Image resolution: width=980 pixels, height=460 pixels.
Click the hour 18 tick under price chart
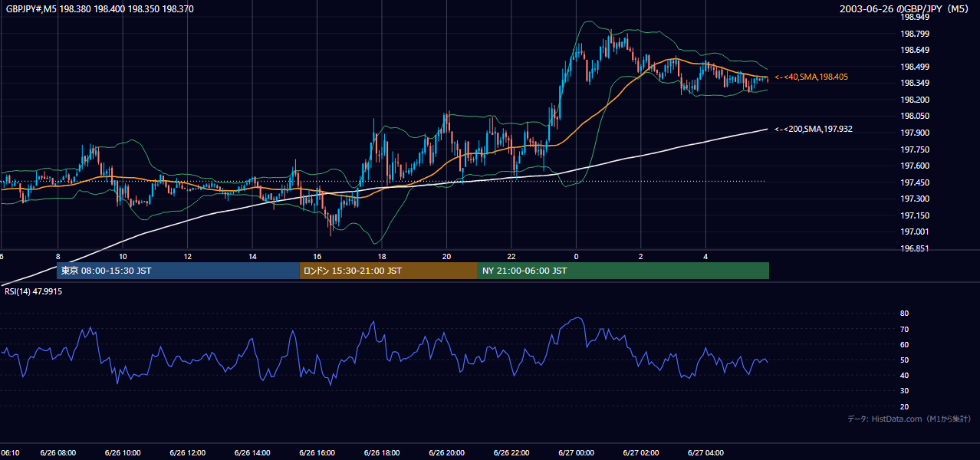[x=382, y=257]
